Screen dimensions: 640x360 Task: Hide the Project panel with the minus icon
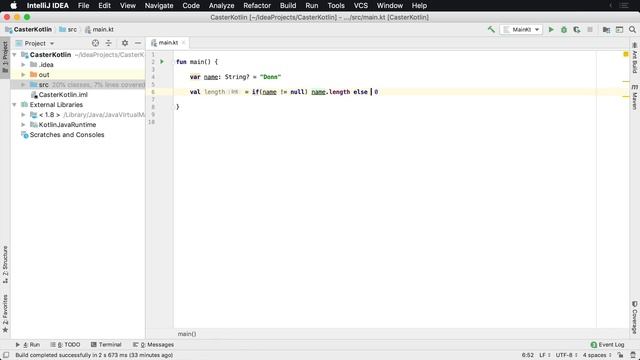[138, 43]
